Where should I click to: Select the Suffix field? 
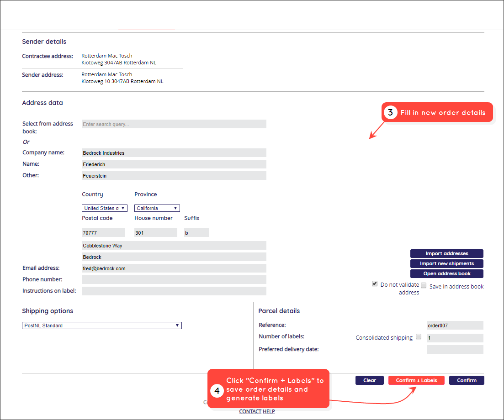196,233
